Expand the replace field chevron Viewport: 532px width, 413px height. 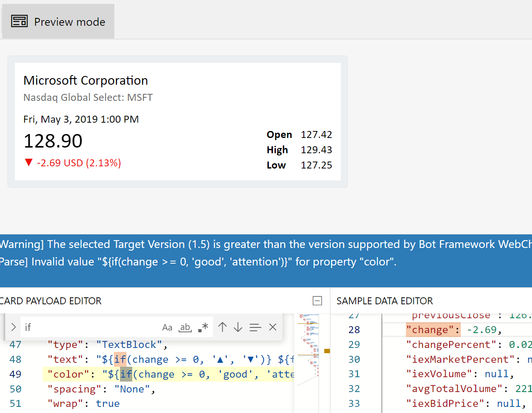click(13, 327)
